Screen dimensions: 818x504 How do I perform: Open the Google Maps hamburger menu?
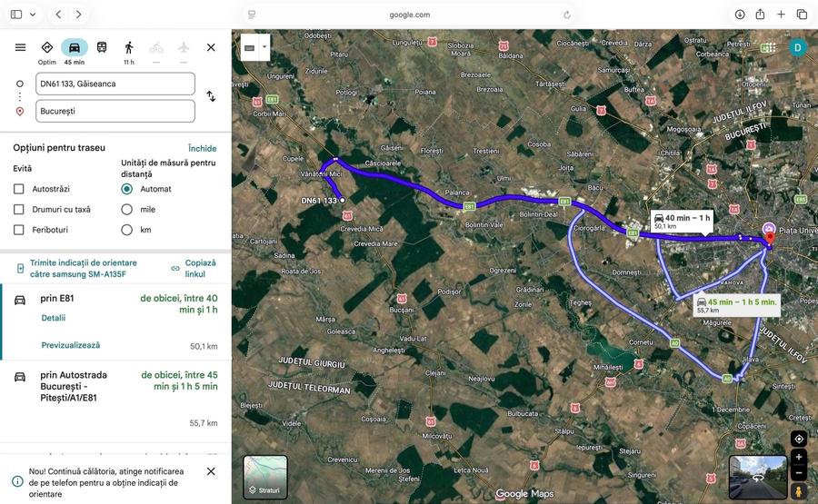tap(20, 47)
